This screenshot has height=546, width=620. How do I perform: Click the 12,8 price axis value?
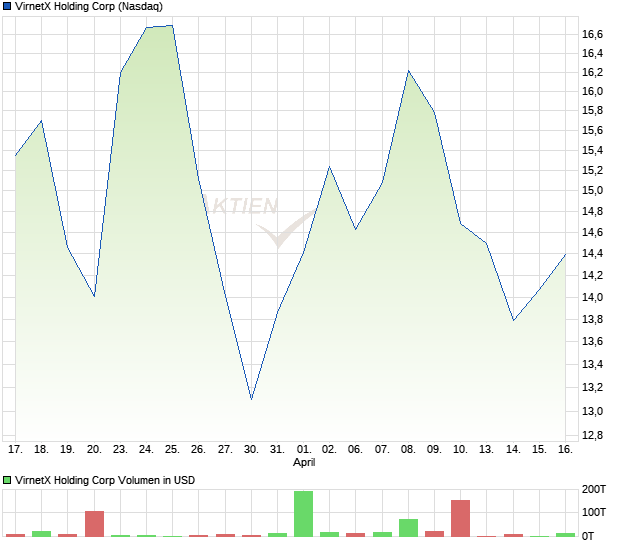point(592,435)
